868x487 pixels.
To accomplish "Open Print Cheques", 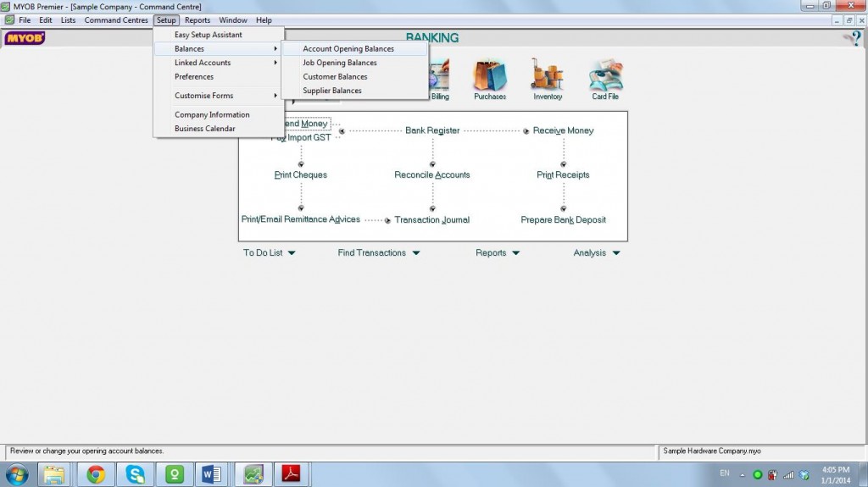I will tap(301, 174).
